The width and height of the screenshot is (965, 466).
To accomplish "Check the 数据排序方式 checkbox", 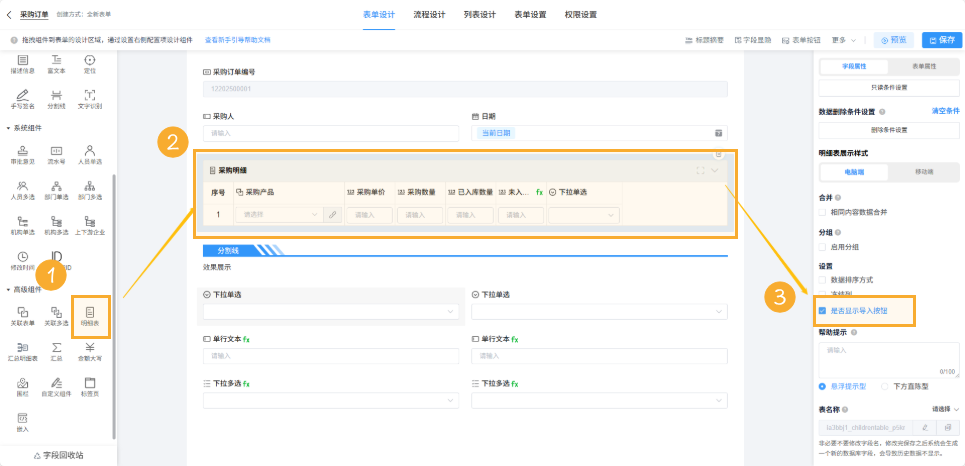I will [x=822, y=280].
